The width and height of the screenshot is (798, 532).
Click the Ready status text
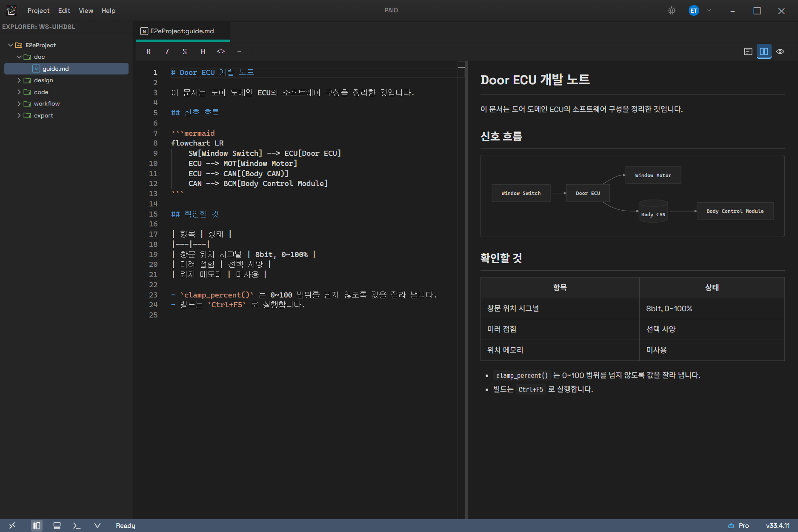[x=126, y=526]
